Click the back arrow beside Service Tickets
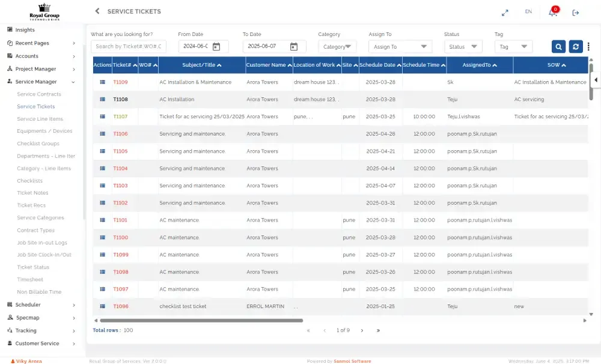601x364 pixels. tap(97, 11)
